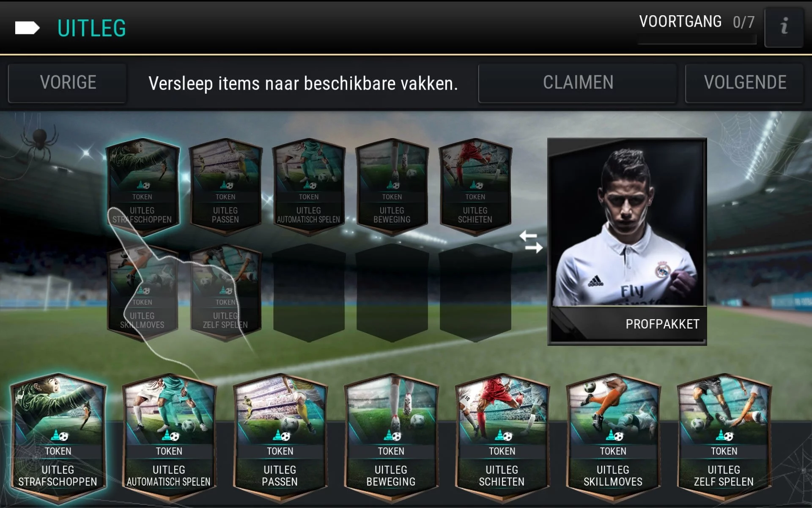This screenshot has height=508, width=812.
Task: Click the VORIGE button
Action: 67,83
